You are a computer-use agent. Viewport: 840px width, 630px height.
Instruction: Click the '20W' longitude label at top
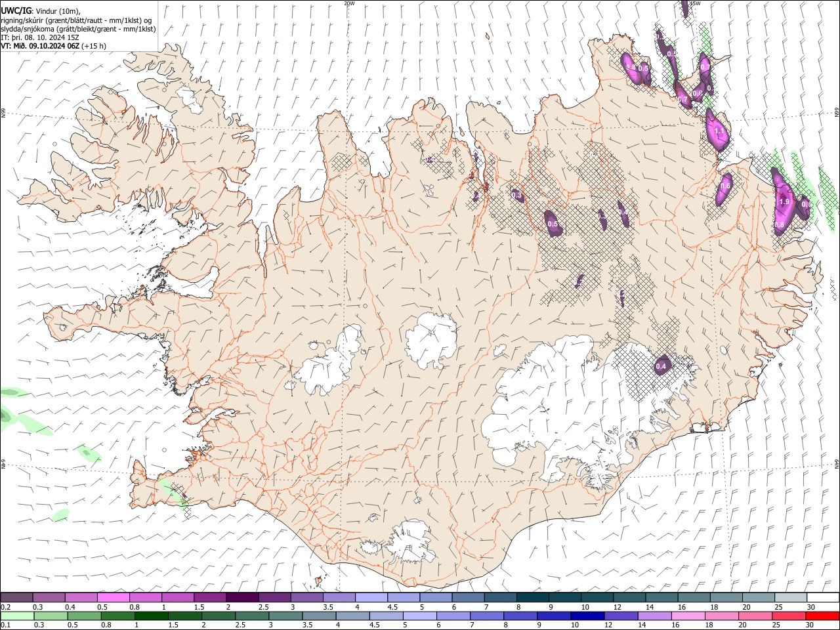point(349,3)
